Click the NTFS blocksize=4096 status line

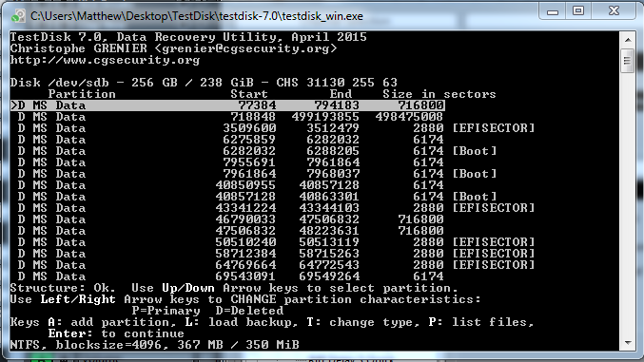coord(154,345)
